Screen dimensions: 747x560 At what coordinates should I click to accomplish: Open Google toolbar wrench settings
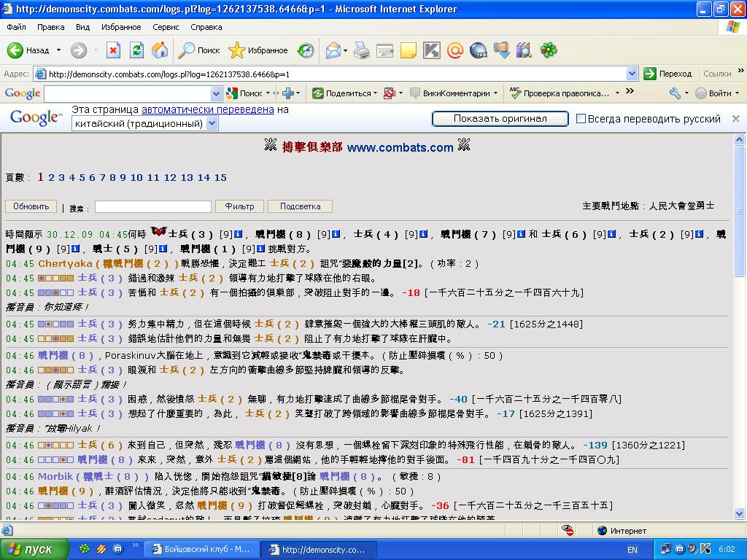pos(675,93)
